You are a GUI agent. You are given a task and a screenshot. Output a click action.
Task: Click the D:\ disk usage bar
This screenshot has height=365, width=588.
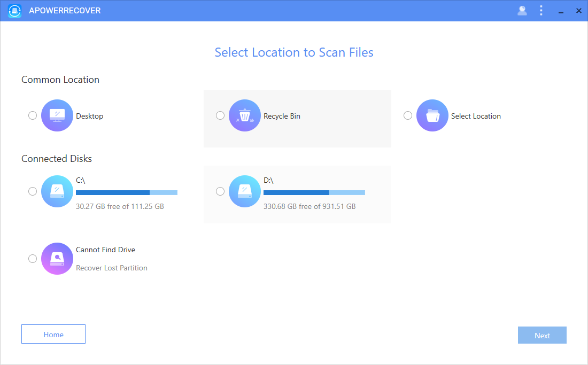click(314, 192)
